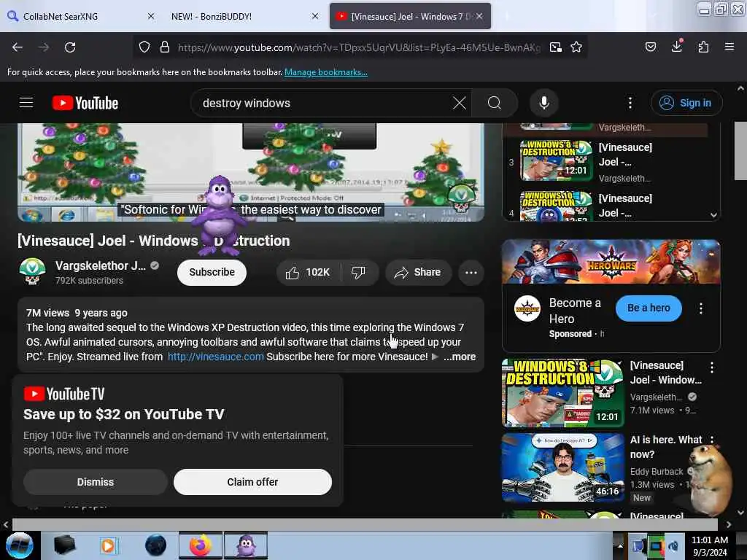Open Firefox from the taskbar
This screenshot has height=560, width=747.
point(200,545)
